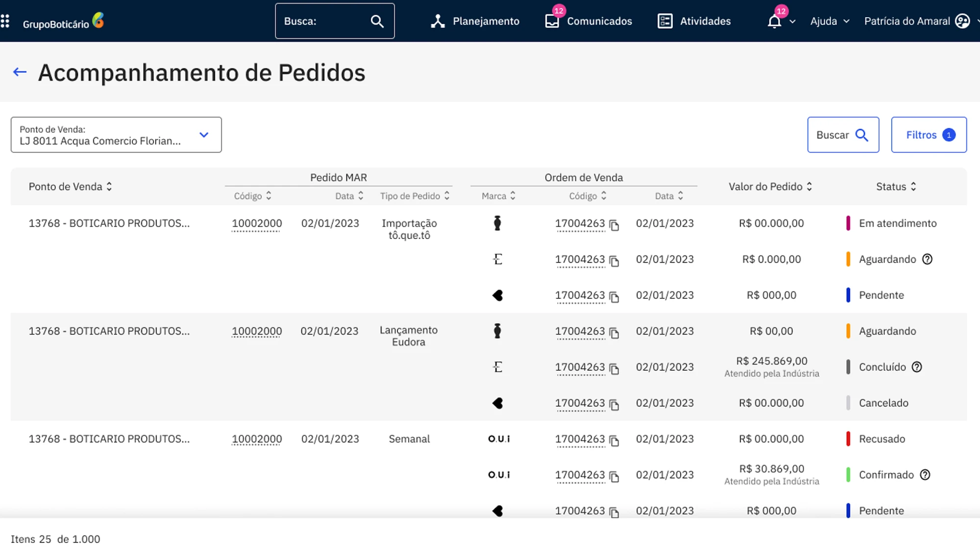Viewport: 980px width, 560px height.
Task: Click Boticário brand icon in Em atendimento row
Action: coord(497,223)
